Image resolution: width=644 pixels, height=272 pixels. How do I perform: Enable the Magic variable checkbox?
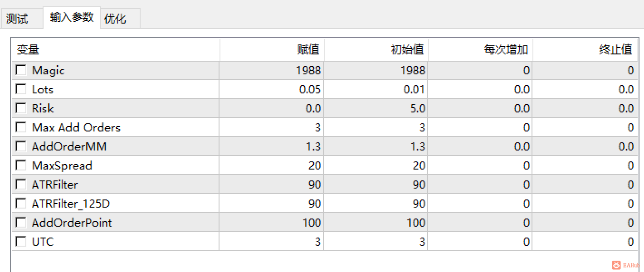(21, 70)
